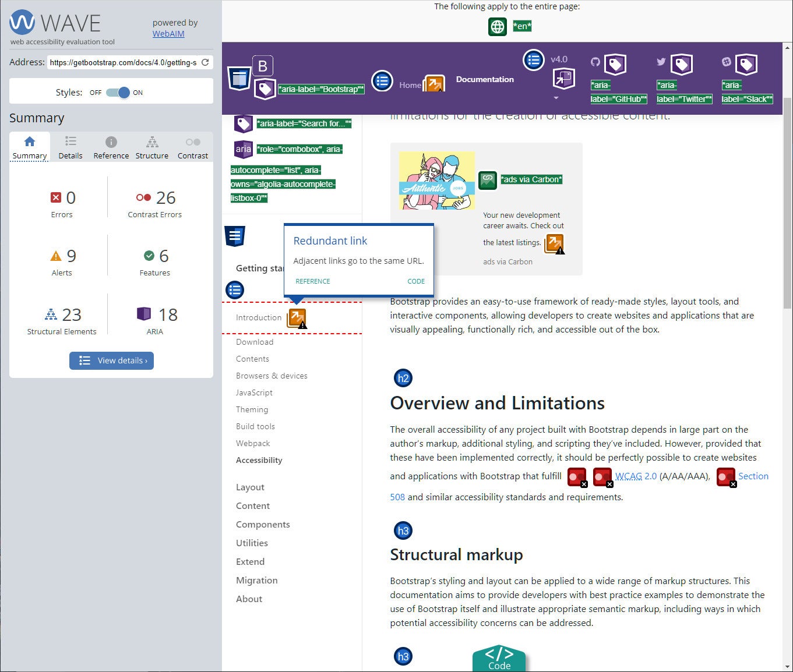Open the Code panel tab
This screenshot has width=793, height=672.
499,659
